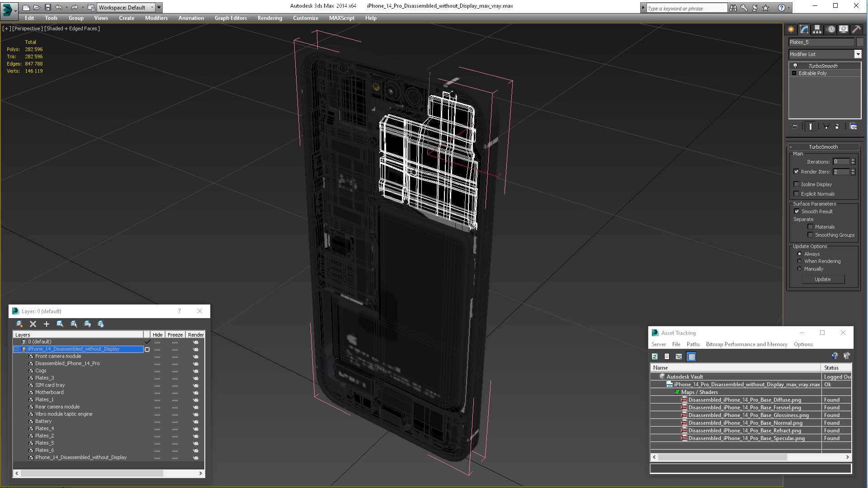Select the When Rendering update option
868x488 pixels.
click(x=799, y=261)
